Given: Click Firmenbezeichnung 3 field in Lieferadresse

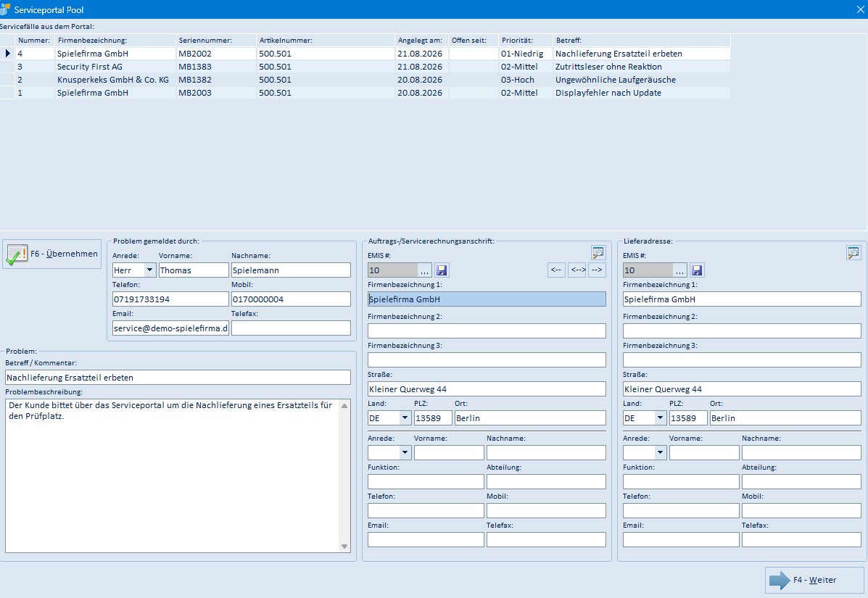Looking at the screenshot, I should pos(742,360).
